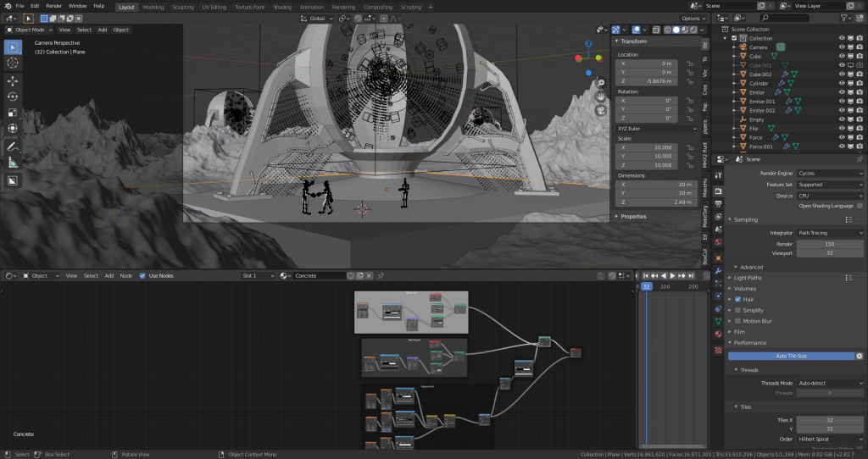
Task: Toggle snapping magnet icon in viewport header
Action: click(359, 19)
